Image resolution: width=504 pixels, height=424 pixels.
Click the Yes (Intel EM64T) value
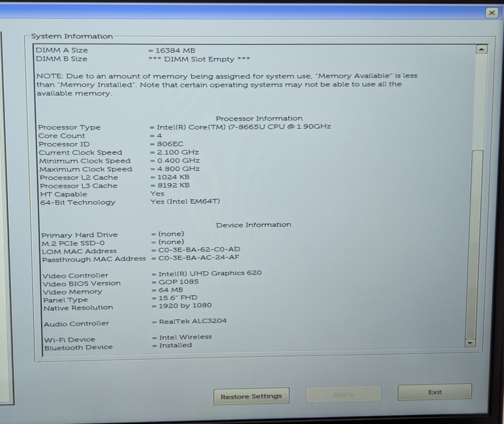point(185,201)
